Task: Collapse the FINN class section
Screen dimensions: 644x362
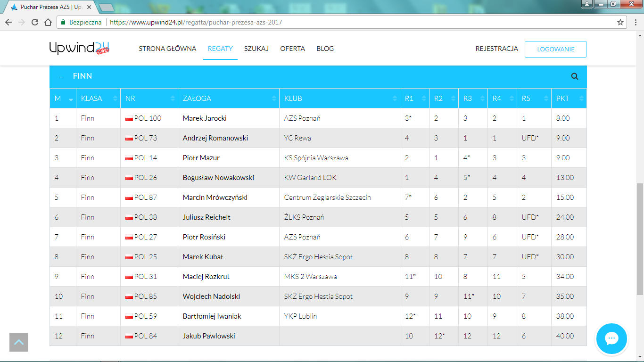Action: click(x=61, y=76)
